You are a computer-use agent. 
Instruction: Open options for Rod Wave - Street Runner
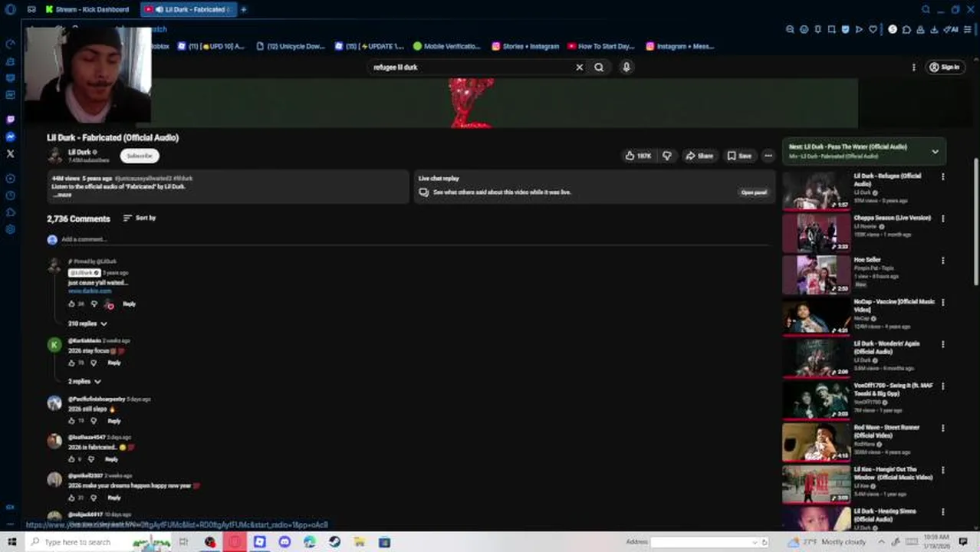click(942, 428)
